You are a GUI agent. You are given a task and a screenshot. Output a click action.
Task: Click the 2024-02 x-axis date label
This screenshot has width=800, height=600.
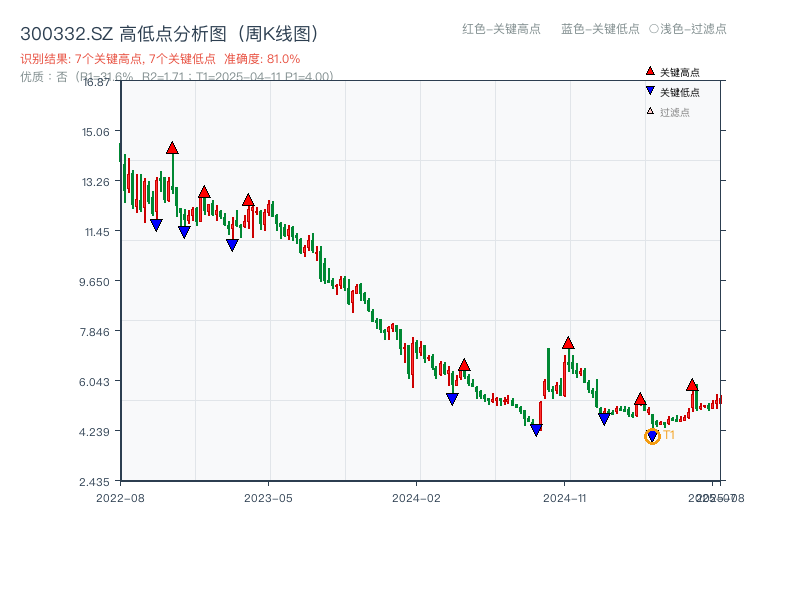(416, 497)
